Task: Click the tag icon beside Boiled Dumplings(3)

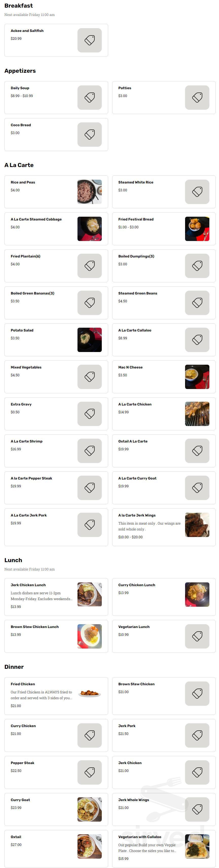Action: tap(197, 266)
